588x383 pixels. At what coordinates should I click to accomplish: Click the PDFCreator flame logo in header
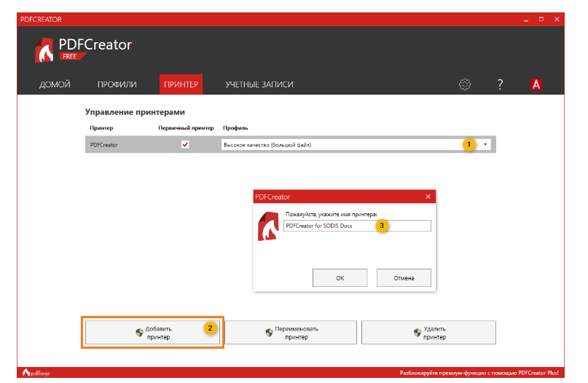click(x=44, y=50)
